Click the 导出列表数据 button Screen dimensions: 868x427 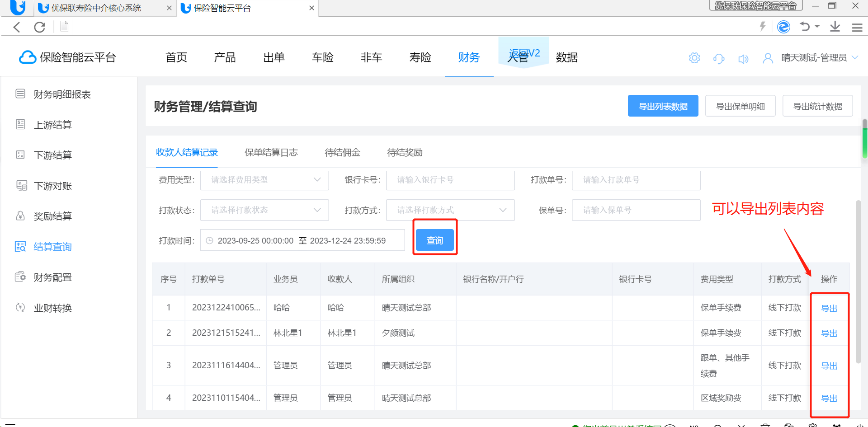(663, 106)
